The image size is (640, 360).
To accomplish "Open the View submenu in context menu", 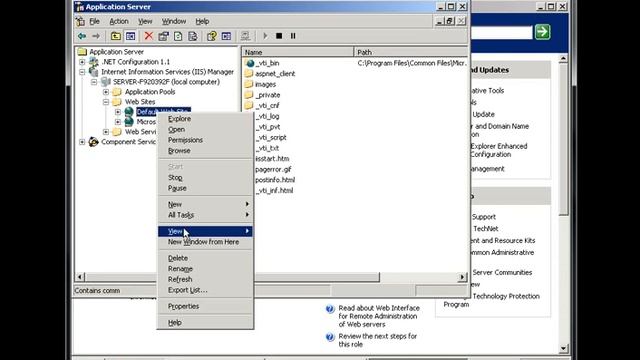I will (x=205, y=231).
